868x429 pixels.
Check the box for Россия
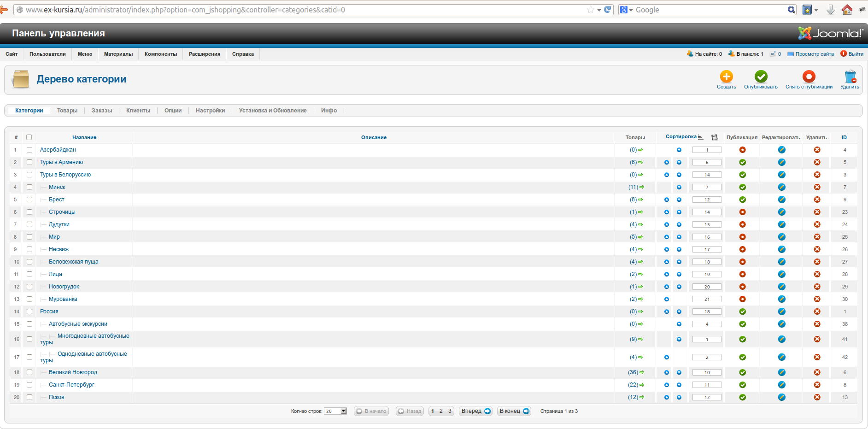point(29,311)
